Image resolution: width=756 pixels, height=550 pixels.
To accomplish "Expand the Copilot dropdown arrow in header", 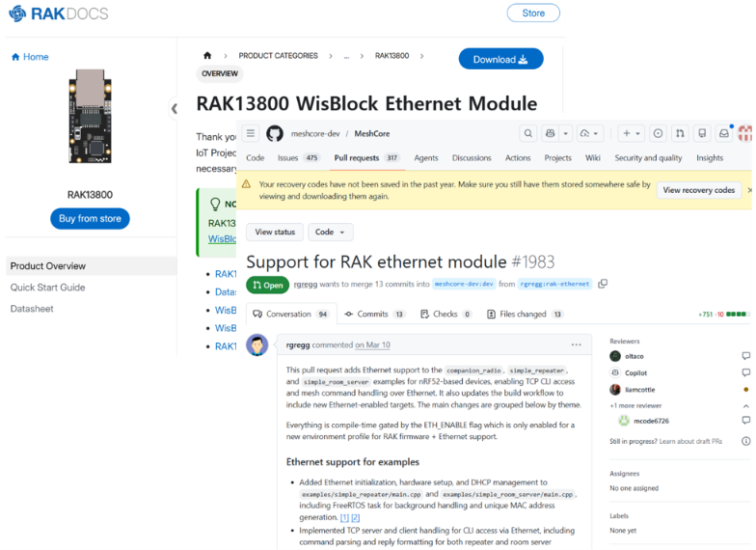I will tap(565, 133).
